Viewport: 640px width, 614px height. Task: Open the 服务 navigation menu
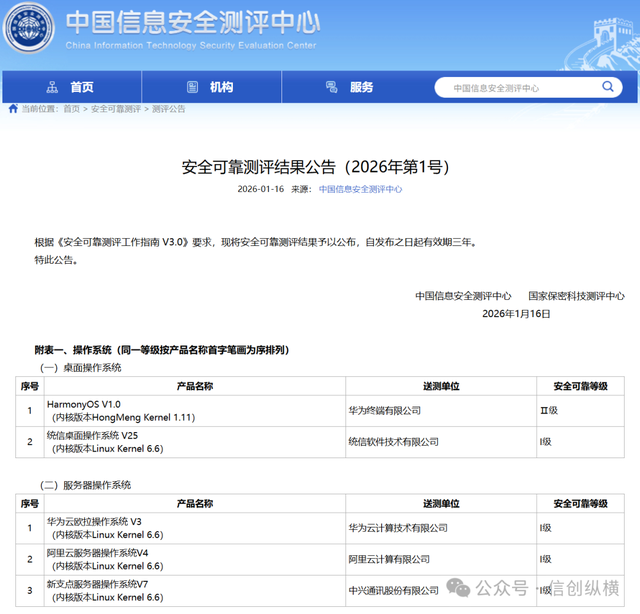point(361,87)
